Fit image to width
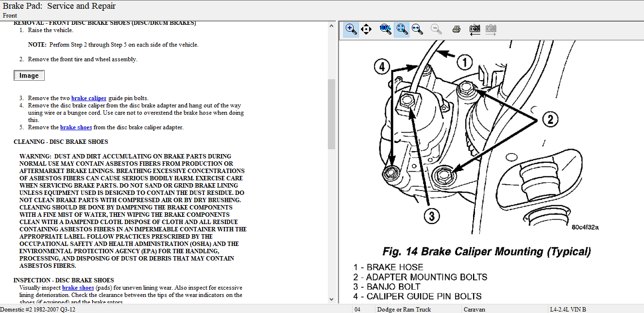 (x=417, y=29)
